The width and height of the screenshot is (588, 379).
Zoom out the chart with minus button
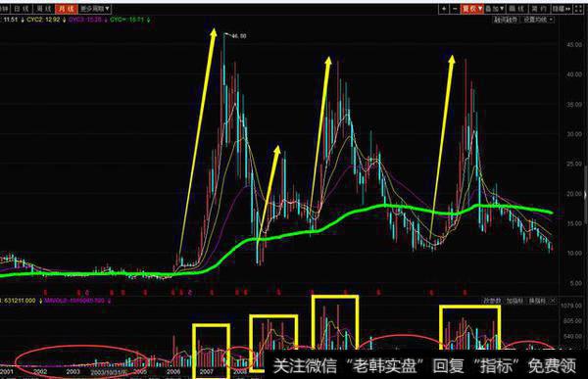tap(455, 8)
